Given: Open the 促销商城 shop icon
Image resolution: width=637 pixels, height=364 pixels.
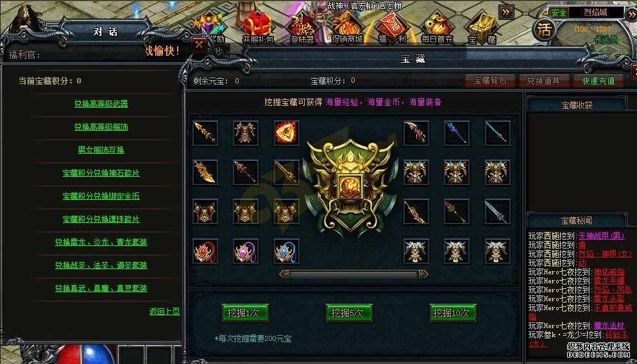Looking at the screenshot, I should click(x=347, y=28).
